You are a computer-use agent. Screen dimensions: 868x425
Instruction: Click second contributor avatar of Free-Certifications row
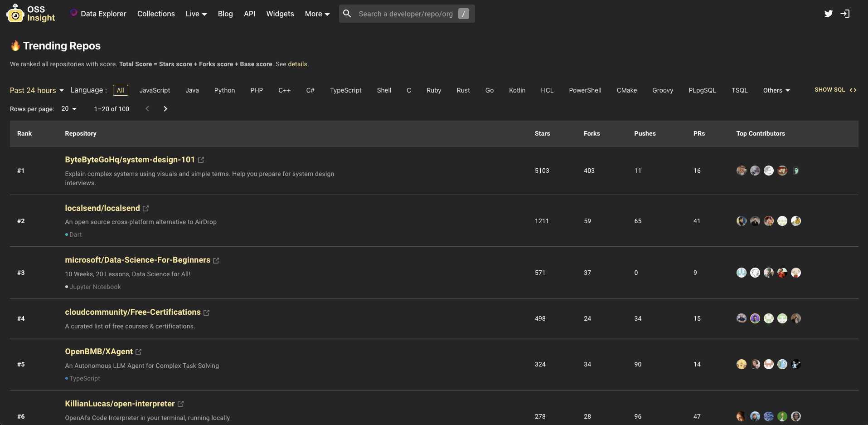[x=755, y=318]
